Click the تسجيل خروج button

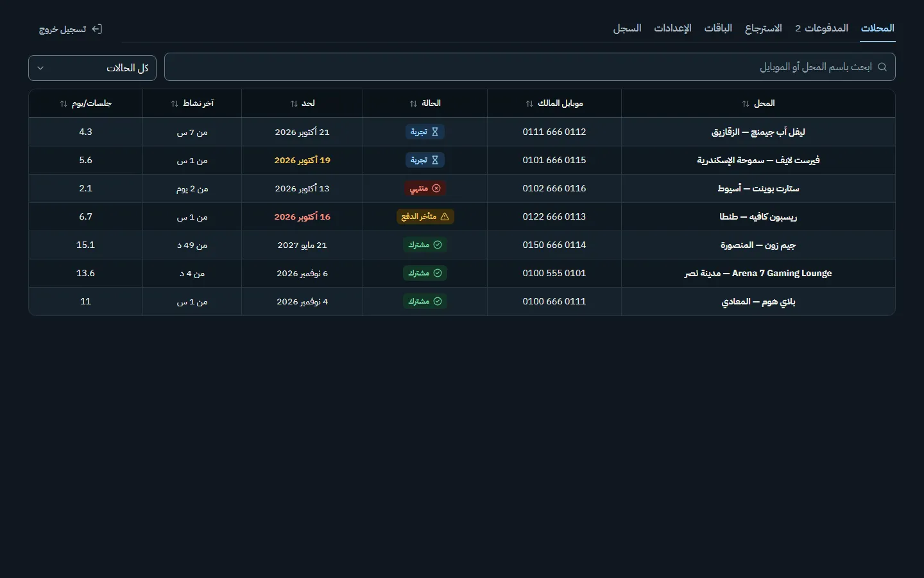[71, 29]
